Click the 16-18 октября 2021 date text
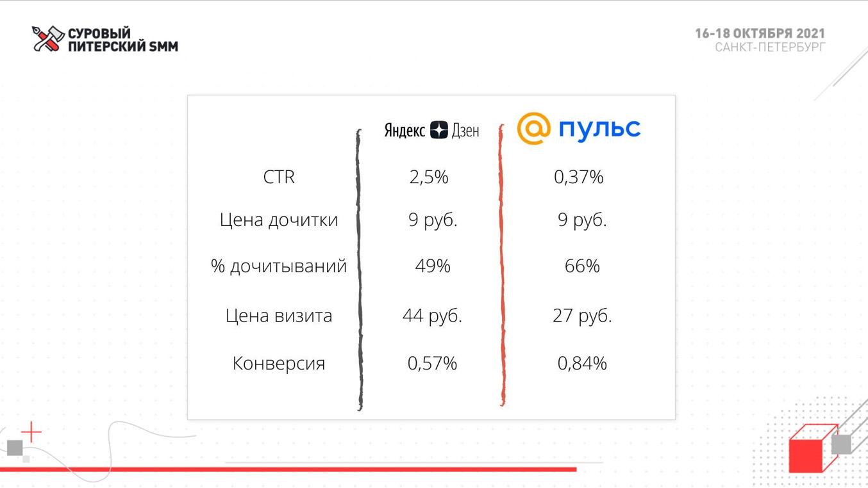 pyautogui.click(x=760, y=33)
